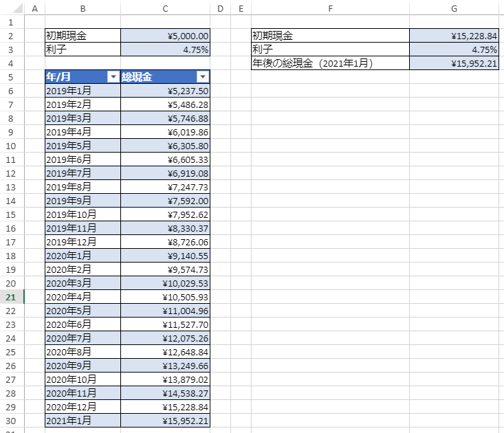Select the 4.75% interest cell in column C

165,49
